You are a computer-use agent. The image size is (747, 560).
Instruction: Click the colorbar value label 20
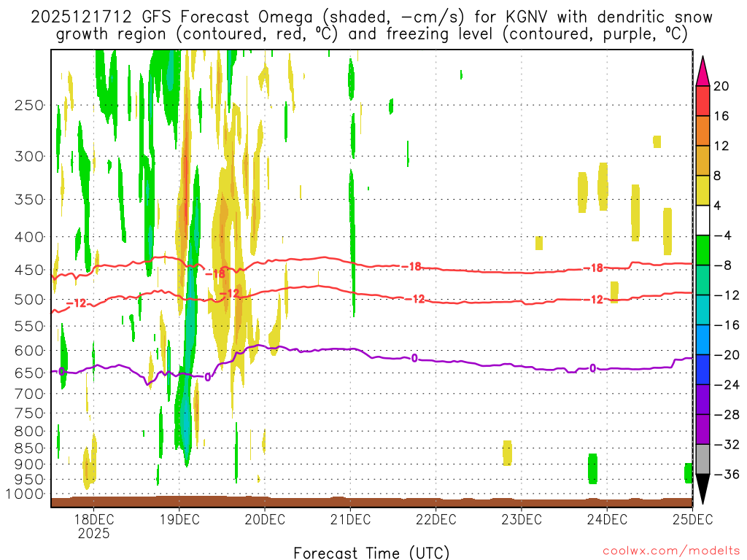coord(721,86)
